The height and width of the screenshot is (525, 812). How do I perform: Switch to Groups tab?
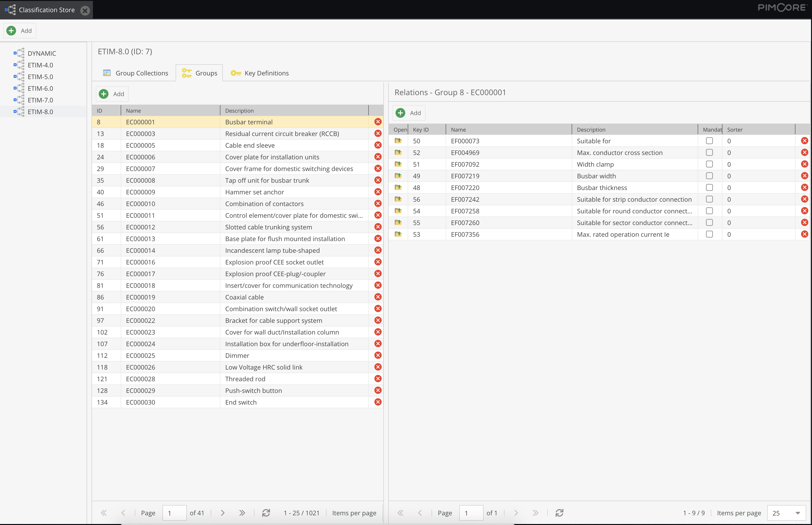199,73
